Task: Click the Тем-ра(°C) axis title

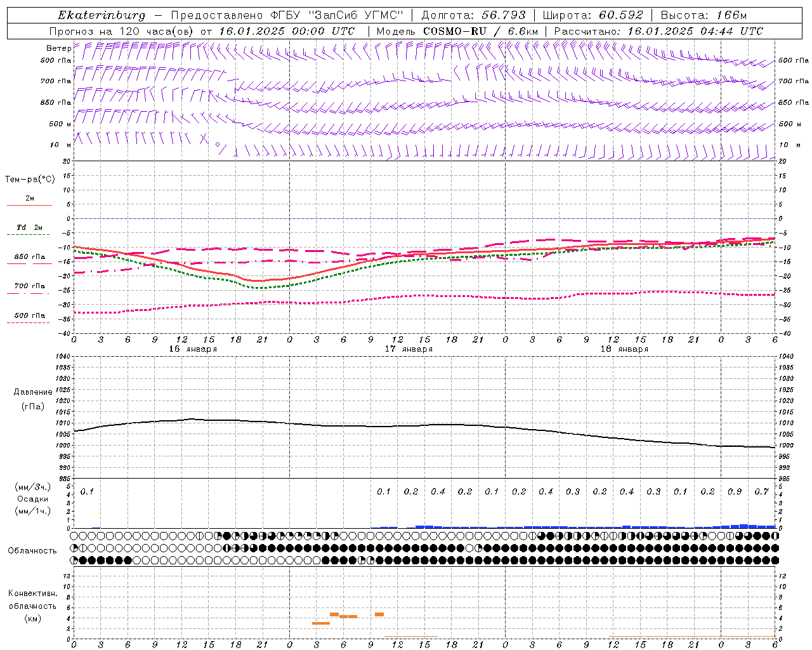Action: [x=30, y=180]
